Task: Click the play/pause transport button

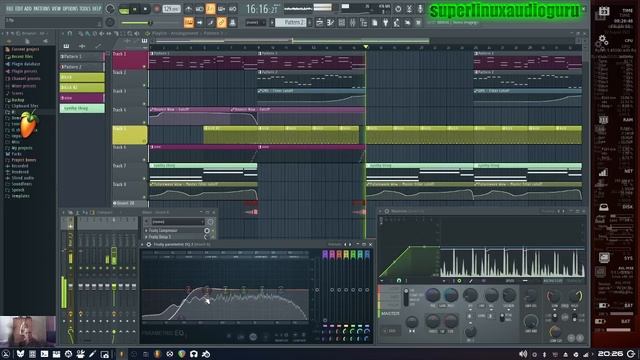Action: [135, 9]
